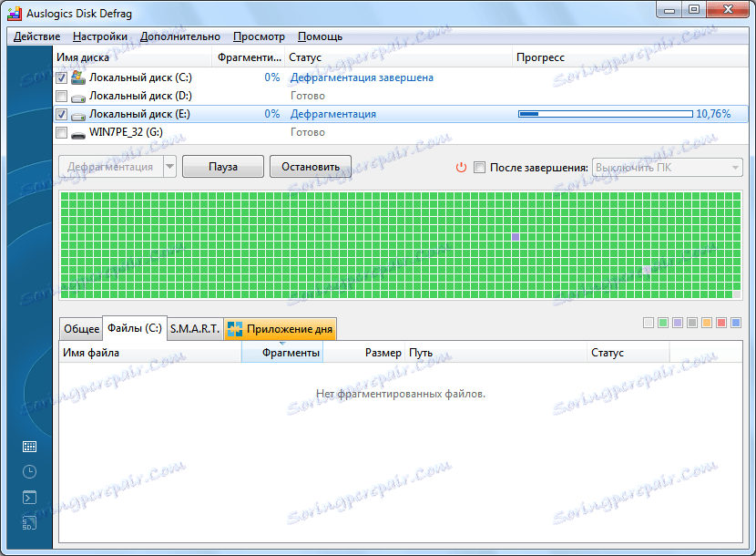Click the drive D: disk icon
The image size is (756, 556).
(78, 98)
